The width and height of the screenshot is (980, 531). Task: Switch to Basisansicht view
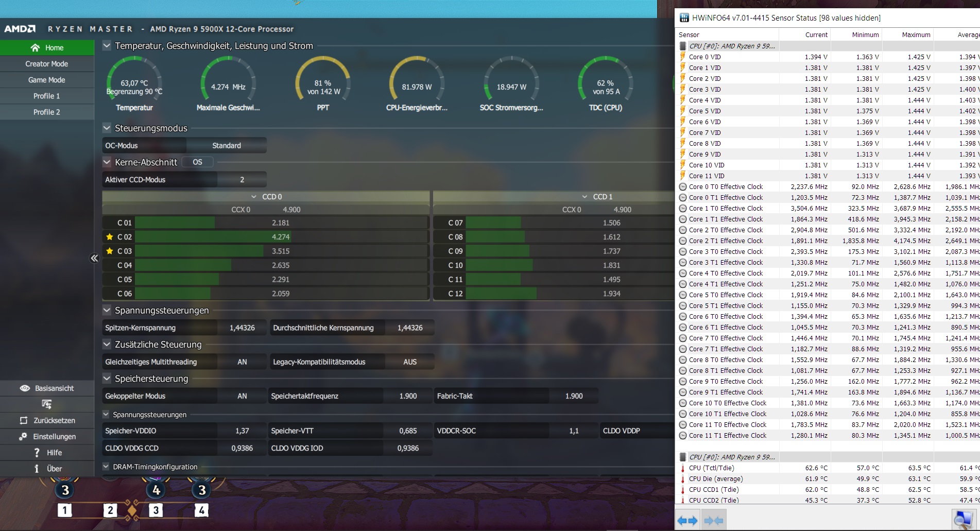[x=47, y=388]
